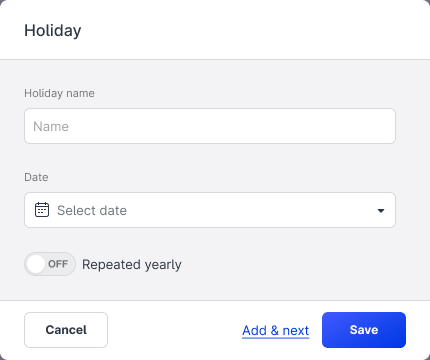Click the Repeated yearly label text
The image size is (430, 360).
[x=132, y=265]
